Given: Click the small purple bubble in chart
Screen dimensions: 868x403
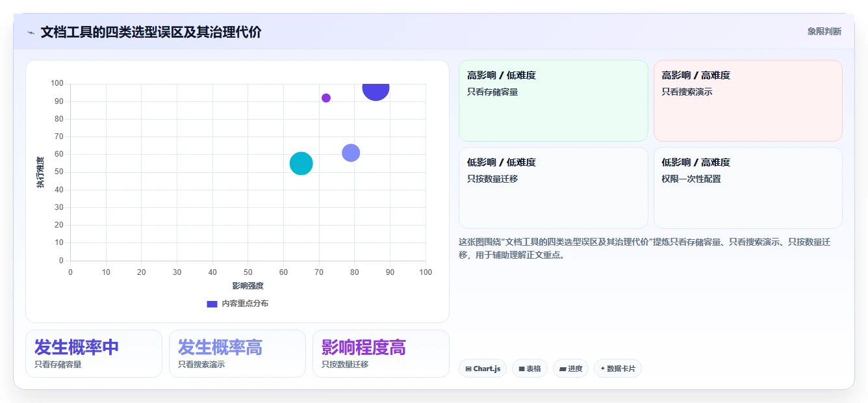Looking at the screenshot, I should tap(326, 98).
